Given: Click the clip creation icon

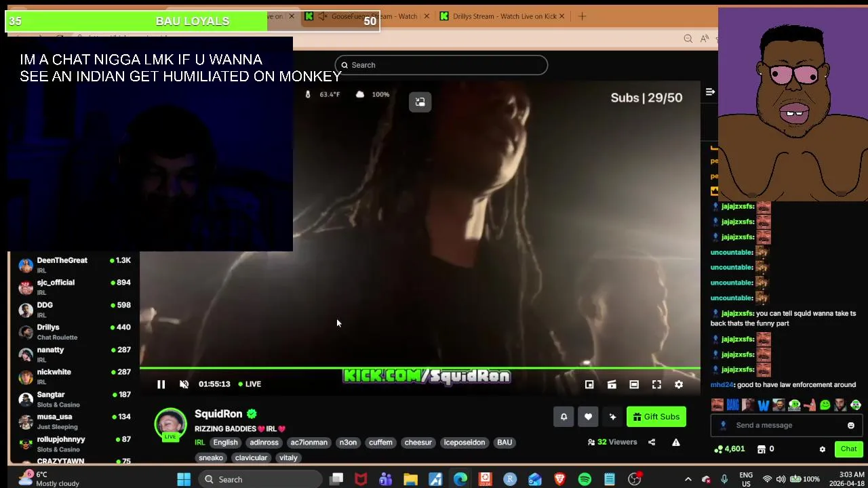Looking at the screenshot, I should tap(612, 384).
